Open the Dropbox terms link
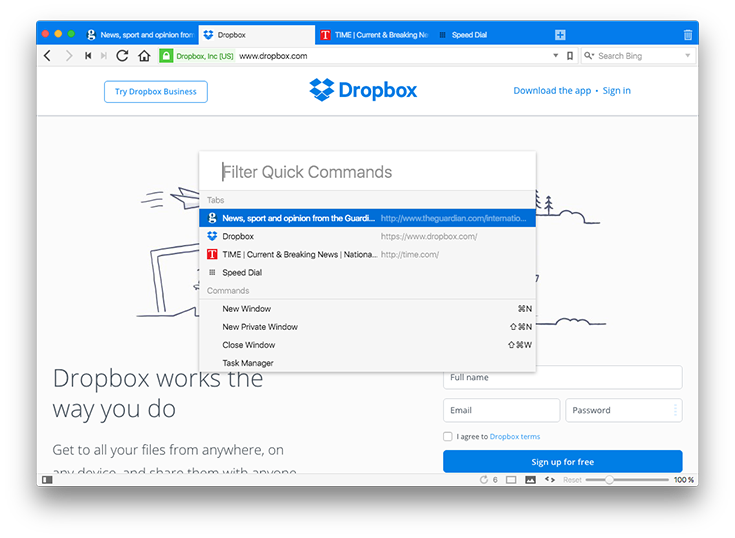This screenshot has height=538, width=735. pos(515,436)
